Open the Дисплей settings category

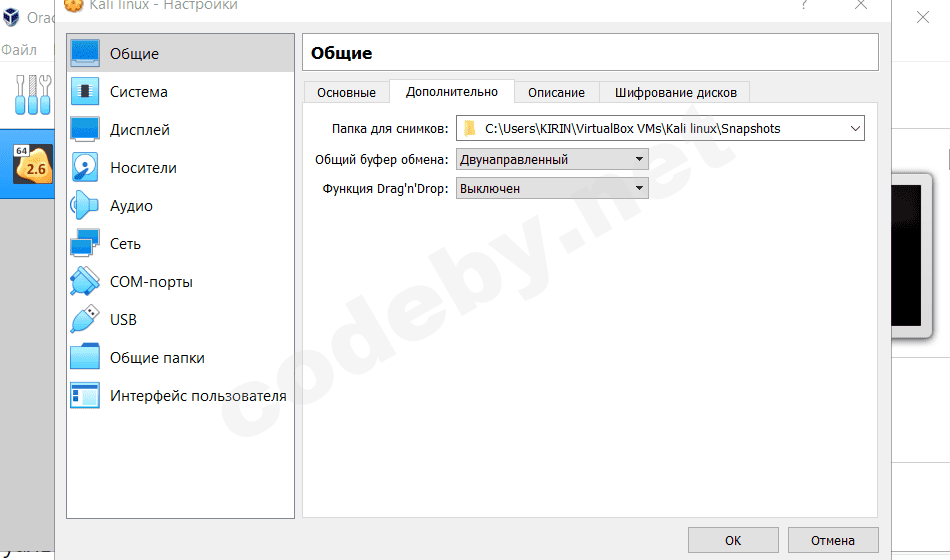click(x=181, y=130)
